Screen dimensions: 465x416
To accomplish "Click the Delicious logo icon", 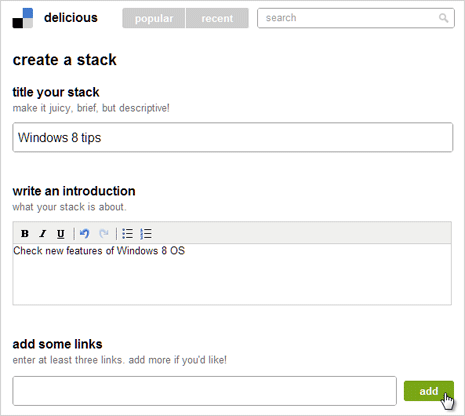I will [x=23, y=18].
